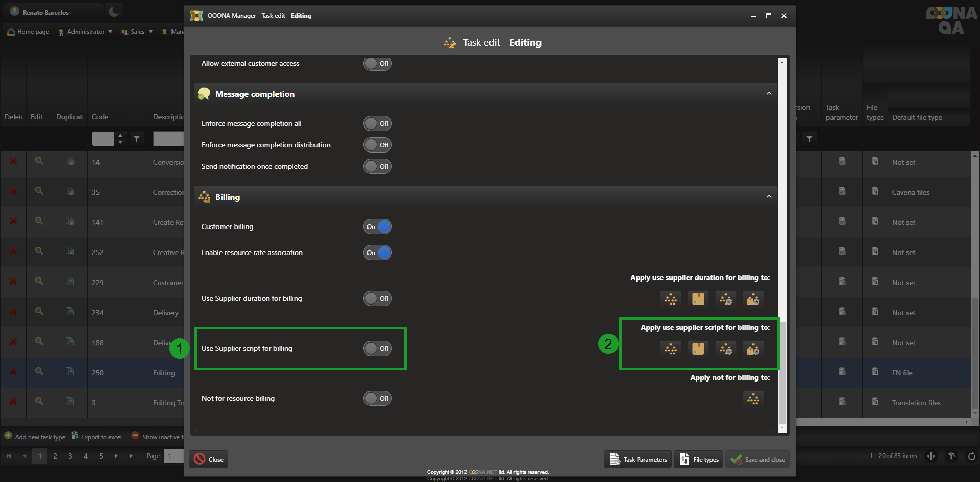Click the folder icon under supplier script billing
Viewport: 980px width, 482px height.
(x=698, y=349)
